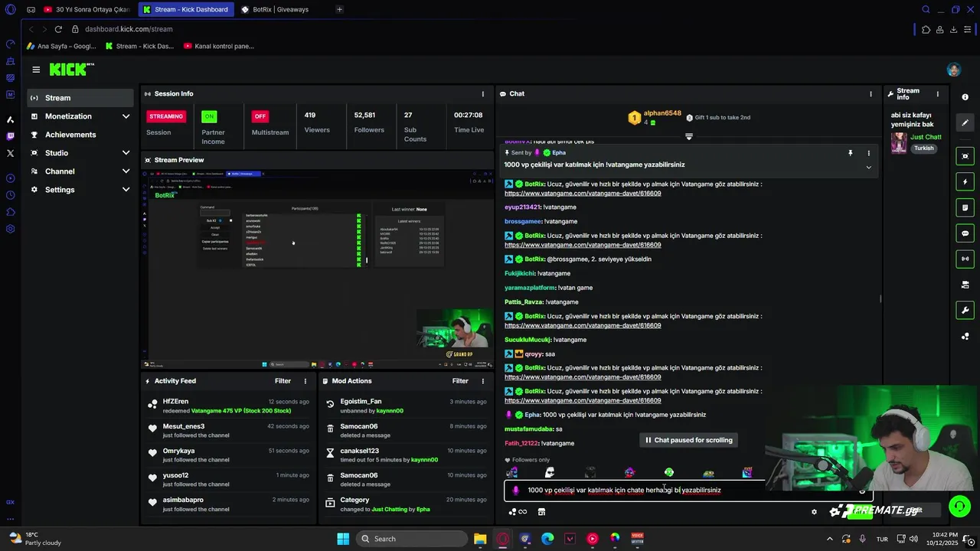Open Windows Start menu
Image resolution: width=980 pixels, height=551 pixels.
coord(343,539)
